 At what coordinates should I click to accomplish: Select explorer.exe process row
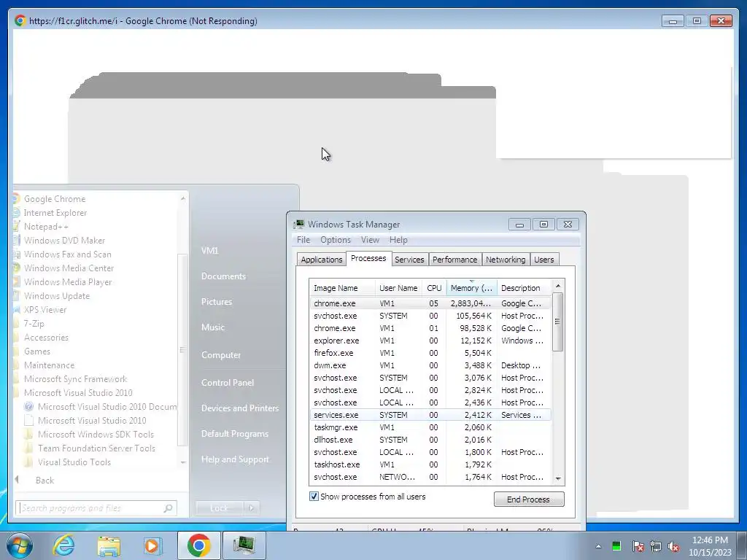pyautogui.click(x=430, y=341)
